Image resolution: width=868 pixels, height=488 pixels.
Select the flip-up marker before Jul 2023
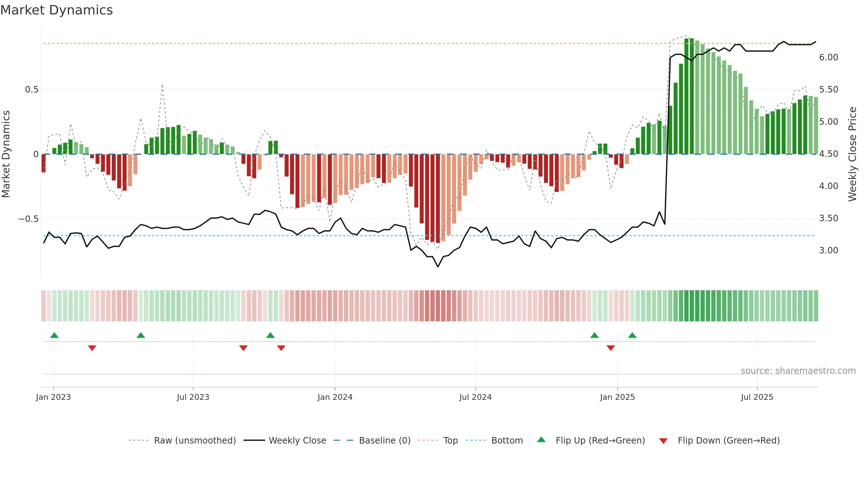pos(141,335)
